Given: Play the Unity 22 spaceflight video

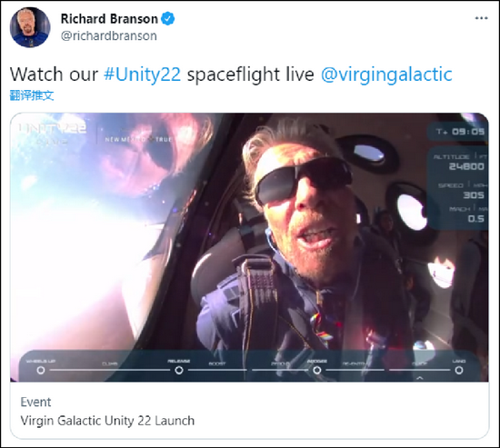Looking at the screenshot, I should (x=249, y=247).
